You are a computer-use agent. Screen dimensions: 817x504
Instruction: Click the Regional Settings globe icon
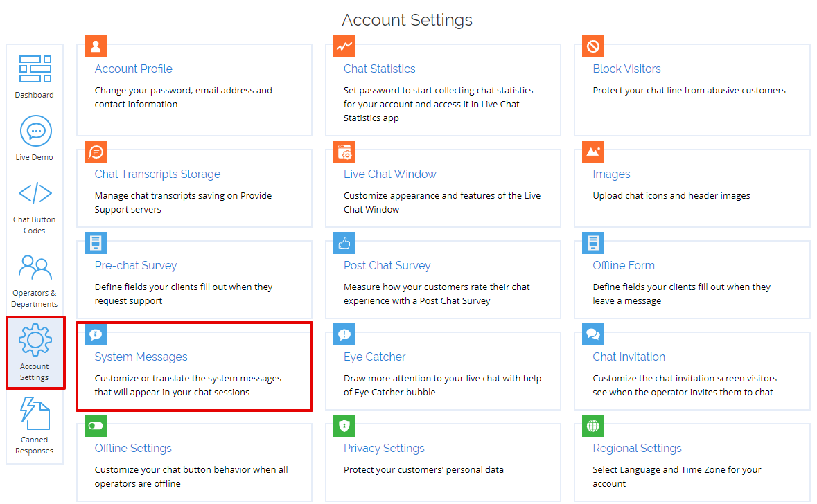592,426
